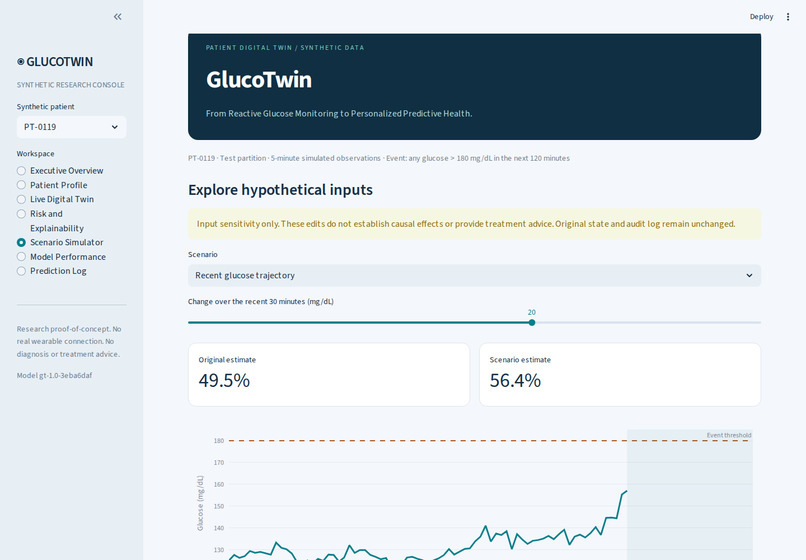The height and width of the screenshot is (560, 806).
Task: Click the 'Model gt-1.0-3eba6daf' text
Action: tap(54, 375)
